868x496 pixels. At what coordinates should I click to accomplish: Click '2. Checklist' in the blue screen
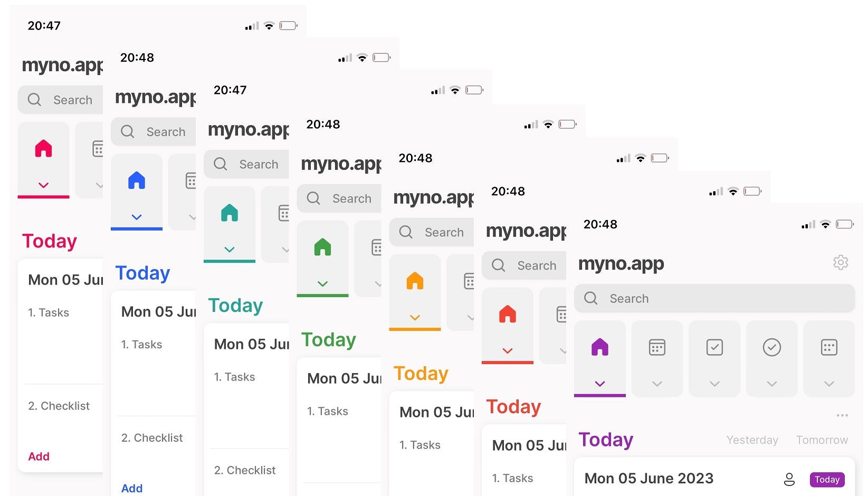152,437
